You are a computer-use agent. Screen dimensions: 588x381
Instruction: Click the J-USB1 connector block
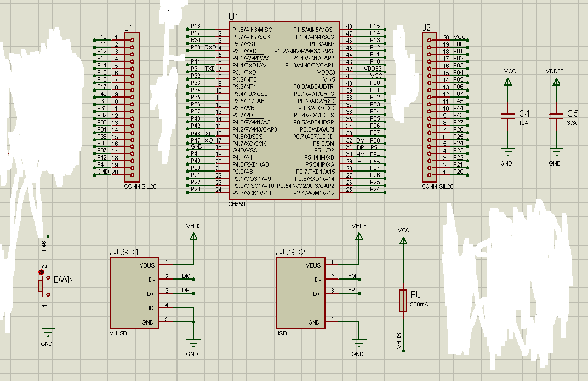[134, 293]
